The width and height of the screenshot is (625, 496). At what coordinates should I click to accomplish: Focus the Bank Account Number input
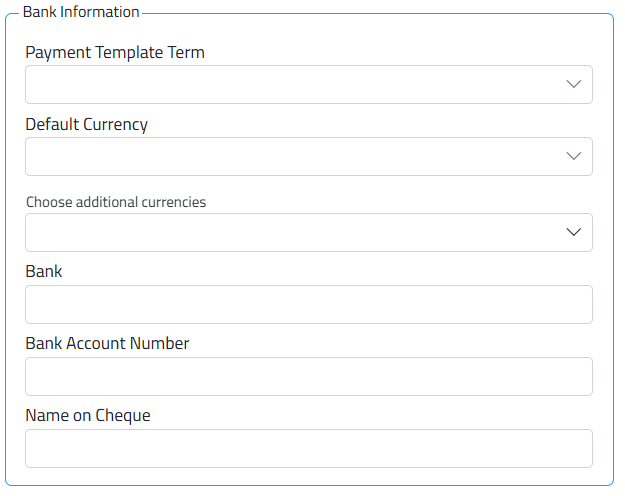click(x=308, y=377)
